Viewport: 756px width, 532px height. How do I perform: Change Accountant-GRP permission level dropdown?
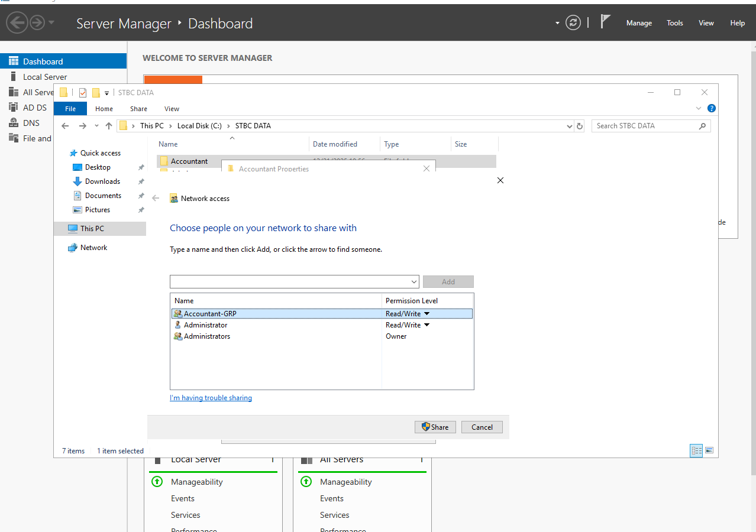coord(427,314)
